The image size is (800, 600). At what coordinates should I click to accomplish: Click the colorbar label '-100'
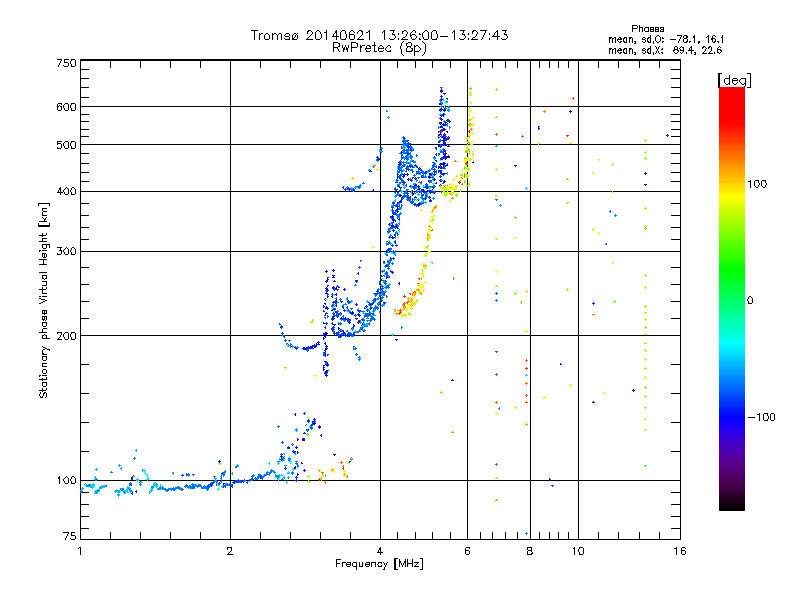[761, 417]
